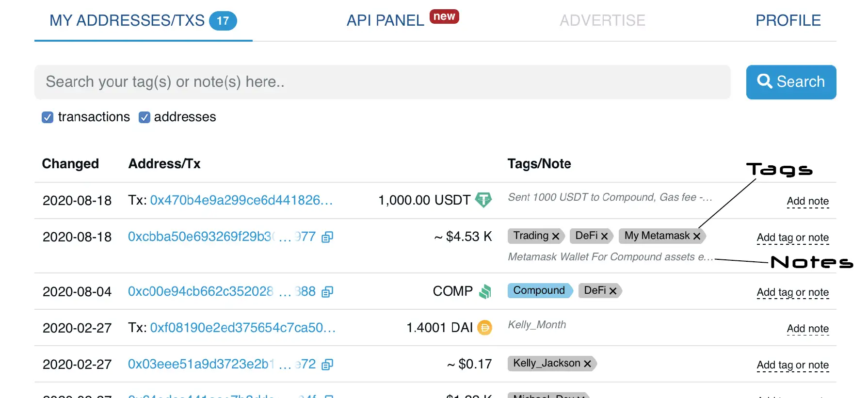This screenshot has width=868, height=398.
Task: Copy the 0x03eee51a9d3723e2b1 address
Action: point(327,365)
